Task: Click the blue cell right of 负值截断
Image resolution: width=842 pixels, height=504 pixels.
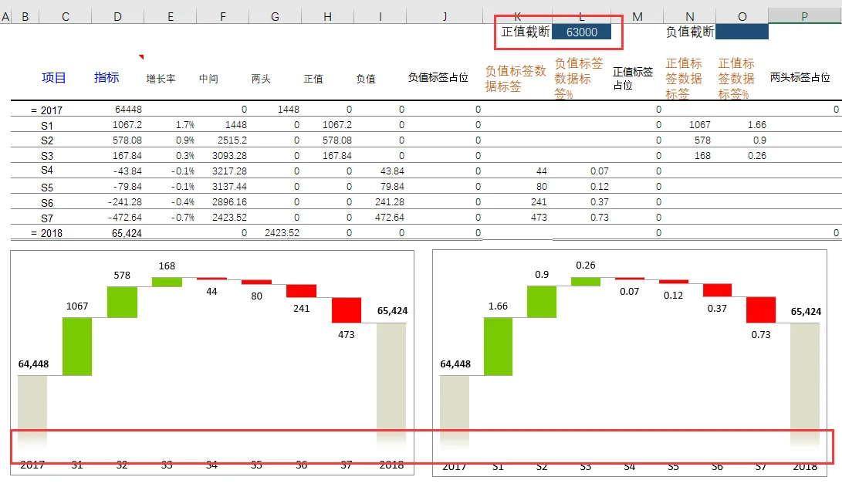Action: [742, 32]
